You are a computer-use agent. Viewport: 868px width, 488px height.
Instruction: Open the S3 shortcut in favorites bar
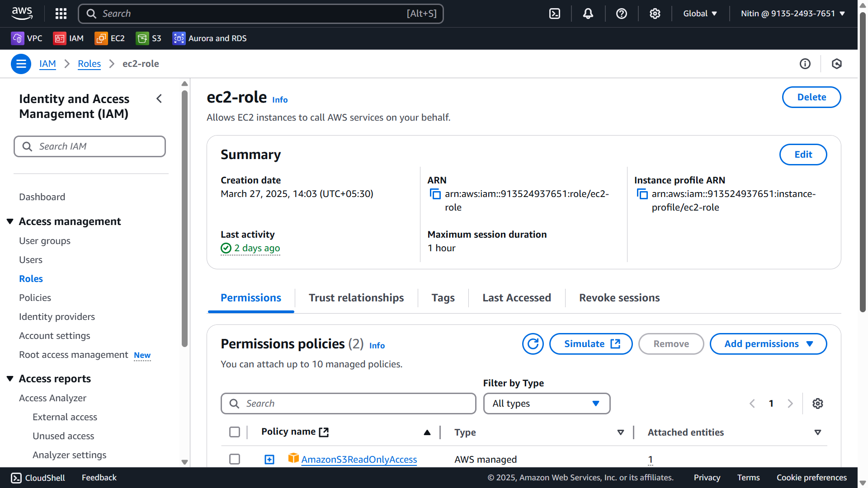(149, 38)
